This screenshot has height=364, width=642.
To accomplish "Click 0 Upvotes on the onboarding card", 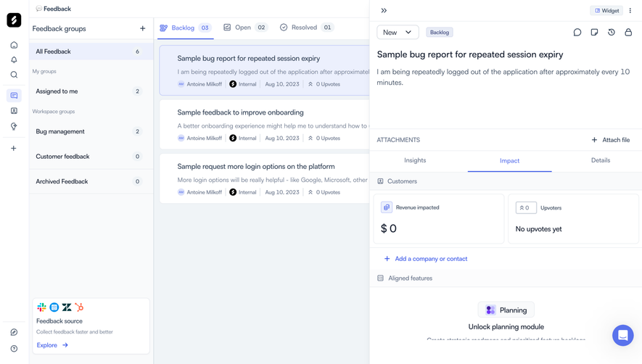I will click(x=324, y=138).
